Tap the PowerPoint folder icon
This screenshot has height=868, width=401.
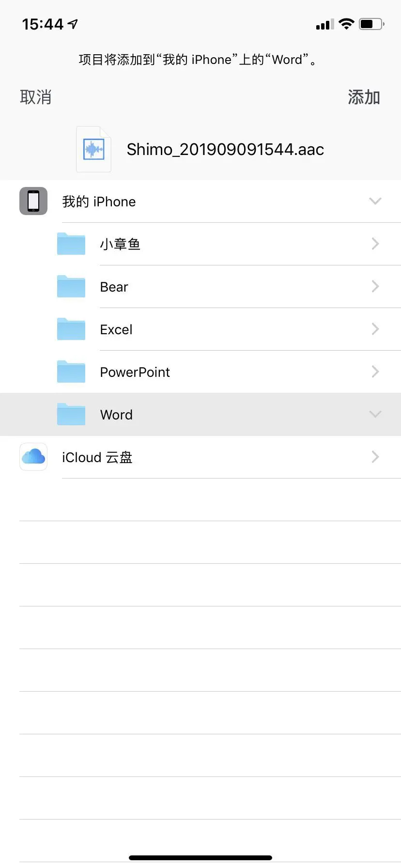click(x=71, y=372)
